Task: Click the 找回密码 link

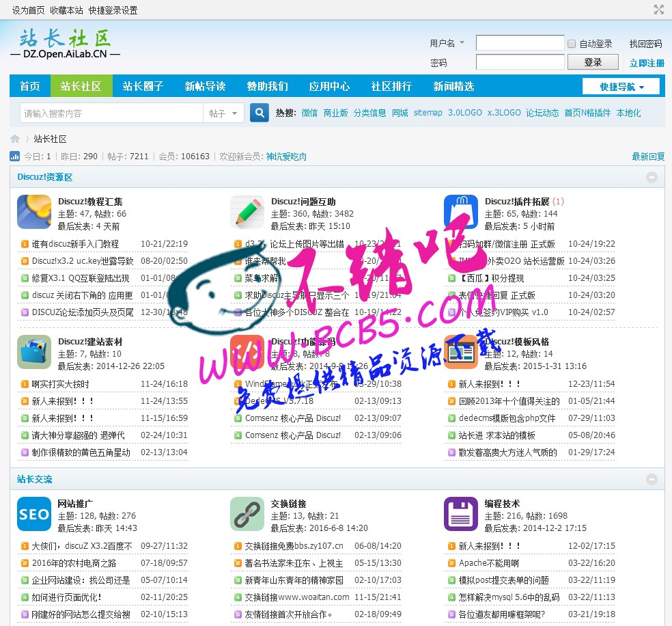Action: click(x=645, y=44)
